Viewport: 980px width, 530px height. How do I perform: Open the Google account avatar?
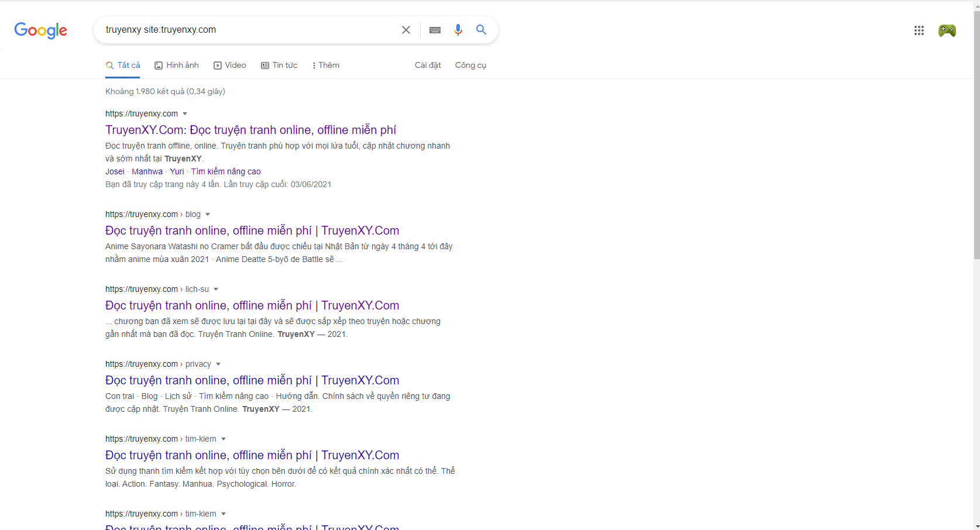(947, 30)
